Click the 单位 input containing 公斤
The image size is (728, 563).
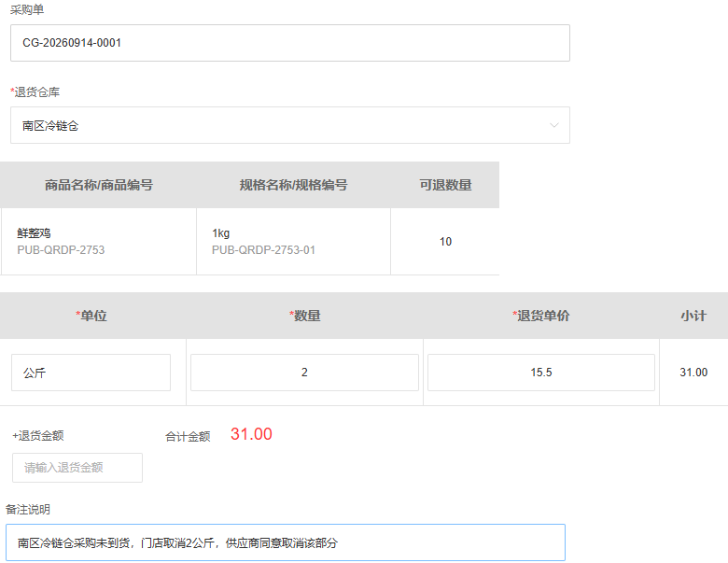point(91,373)
